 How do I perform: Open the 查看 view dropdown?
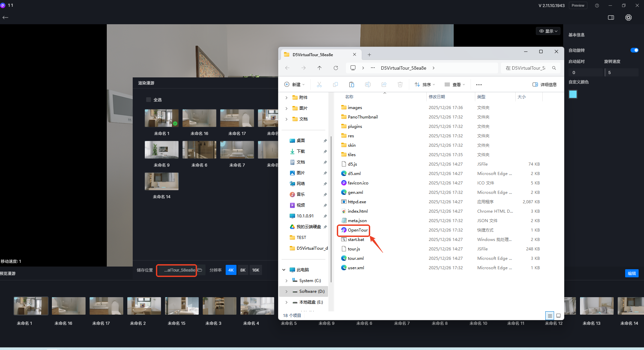(454, 84)
